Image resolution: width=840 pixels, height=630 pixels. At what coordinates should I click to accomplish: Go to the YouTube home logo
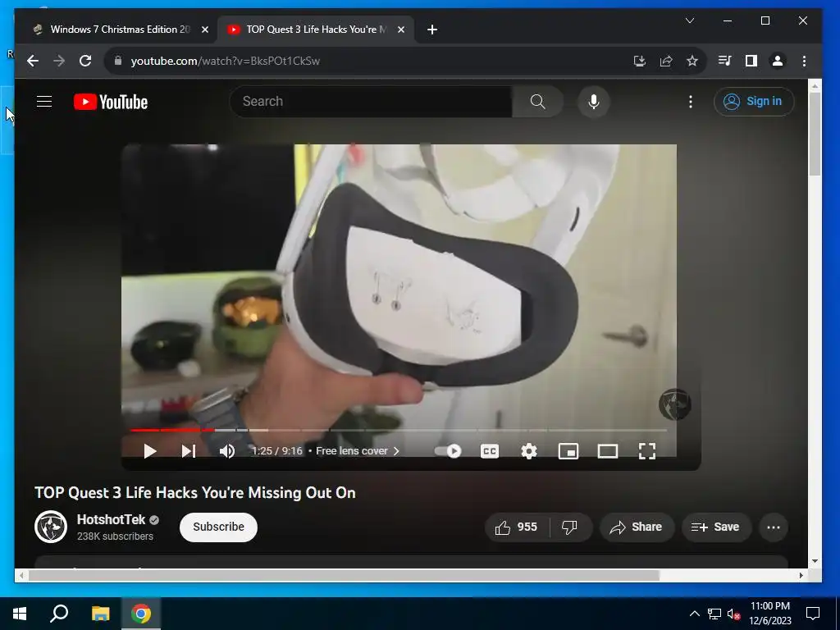coord(111,102)
